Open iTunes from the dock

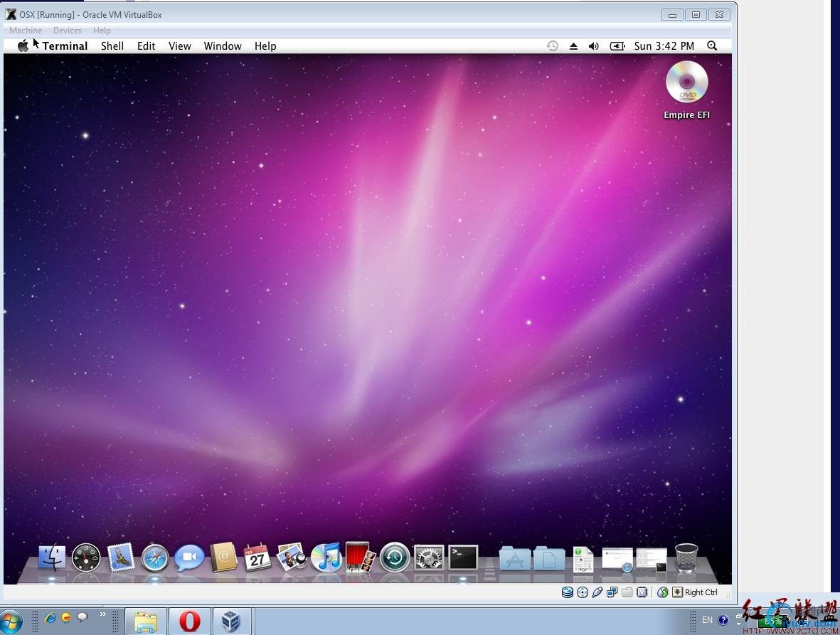click(x=326, y=558)
